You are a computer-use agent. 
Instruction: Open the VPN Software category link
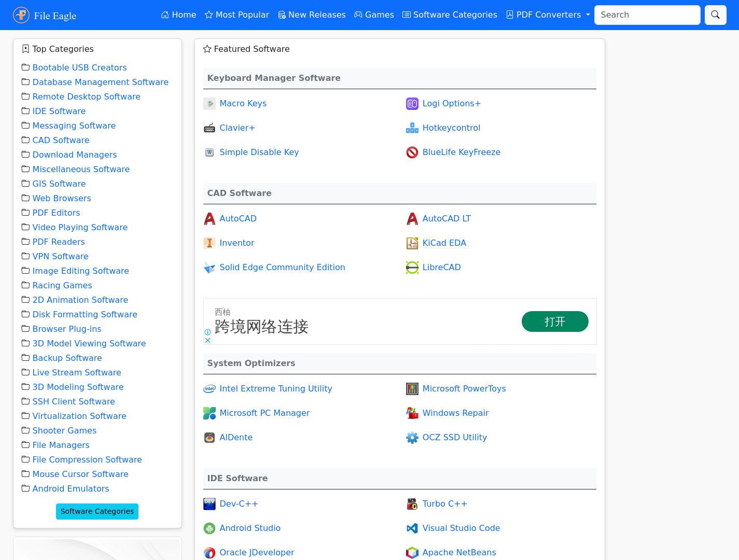coord(60,256)
